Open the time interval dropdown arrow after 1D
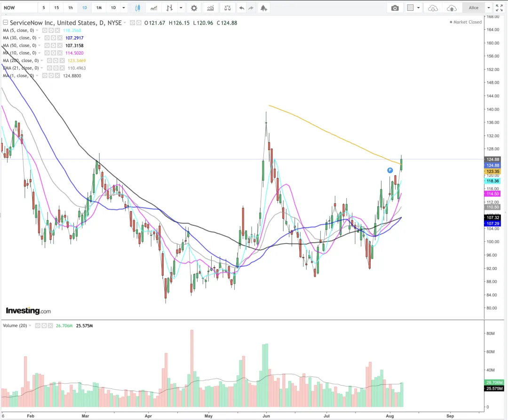This screenshot has height=420, width=508. [123, 8]
